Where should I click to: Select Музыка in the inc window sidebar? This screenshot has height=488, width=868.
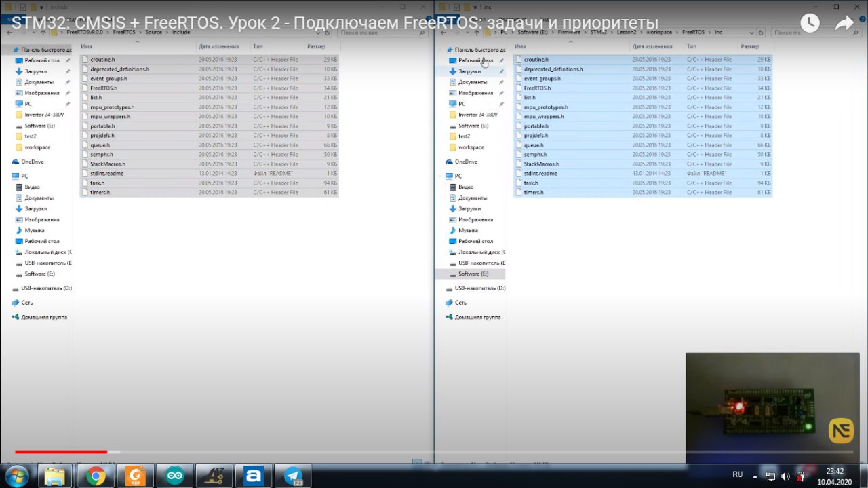(468, 230)
